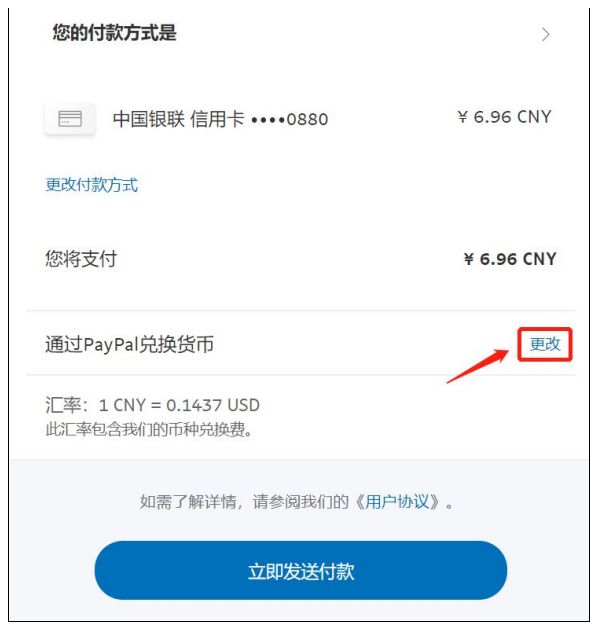Screen dimensions: 594x629
Task: Click the 您将支付 label
Action: (x=81, y=259)
